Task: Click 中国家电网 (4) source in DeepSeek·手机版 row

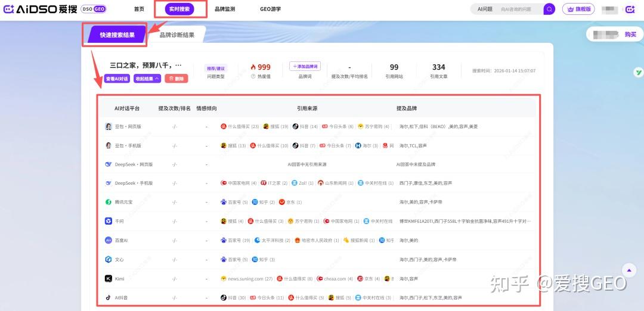Action: (239, 183)
